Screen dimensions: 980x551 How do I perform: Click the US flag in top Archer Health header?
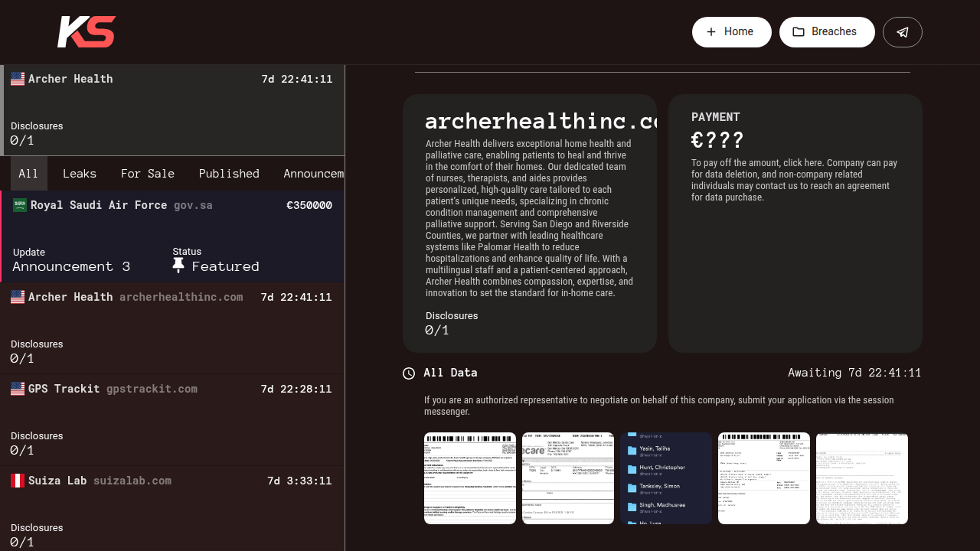pos(18,79)
